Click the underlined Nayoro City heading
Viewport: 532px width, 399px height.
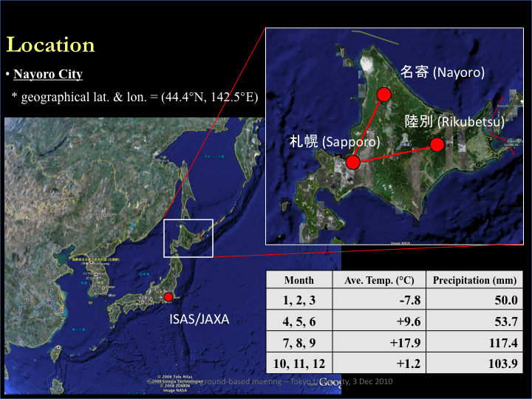click(48, 75)
